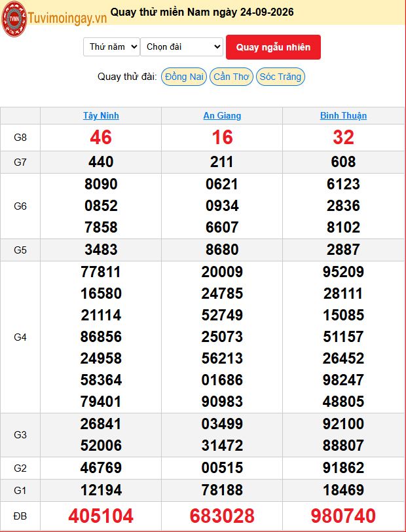The image size is (406, 532).
Task: Click special prize 980740
Action: (343, 516)
